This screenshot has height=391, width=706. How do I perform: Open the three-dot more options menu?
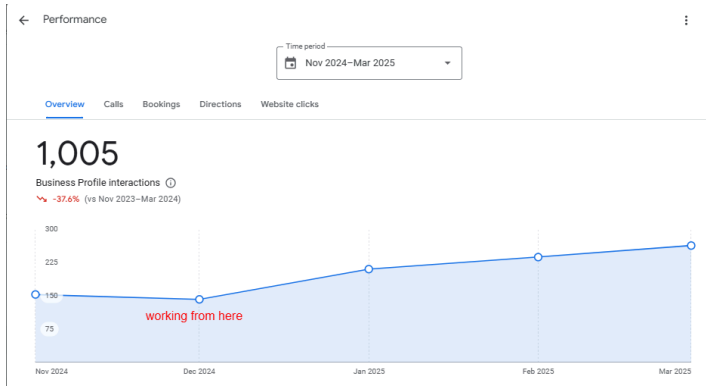(686, 20)
